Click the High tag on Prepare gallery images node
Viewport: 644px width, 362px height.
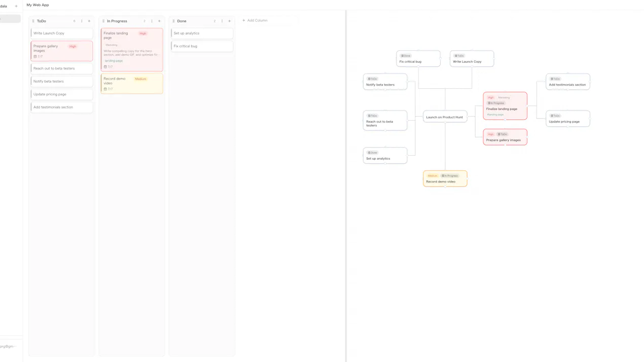[490, 134]
